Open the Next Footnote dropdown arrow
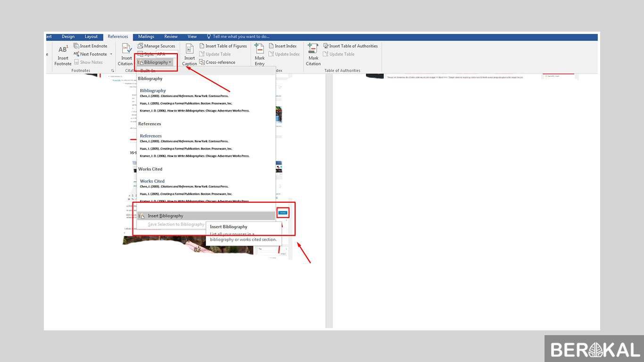This screenshot has height=362, width=644. pyautogui.click(x=111, y=54)
